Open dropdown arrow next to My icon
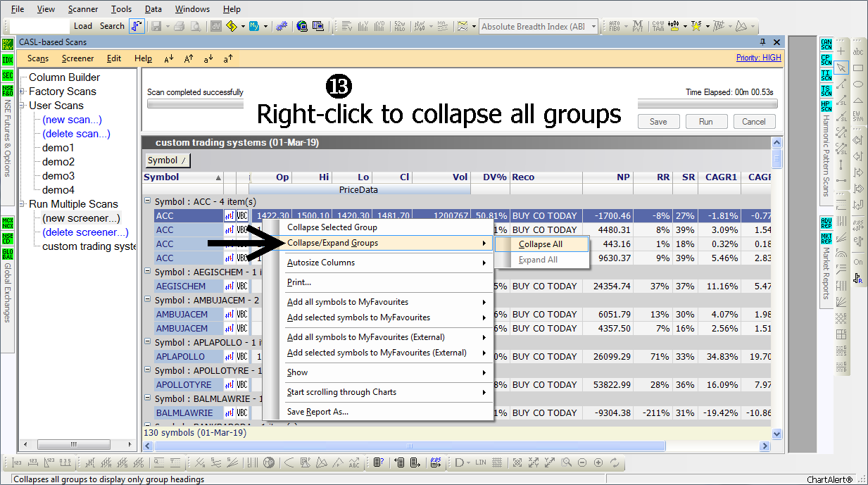This screenshot has height=485, width=868. pos(265,26)
